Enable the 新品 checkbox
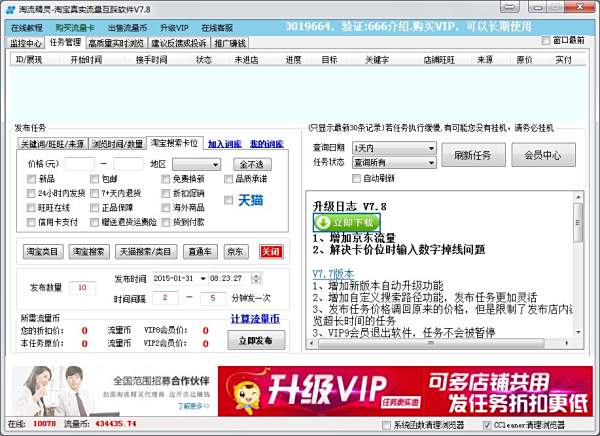This screenshot has height=436, width=600. (x=31, y=179)
